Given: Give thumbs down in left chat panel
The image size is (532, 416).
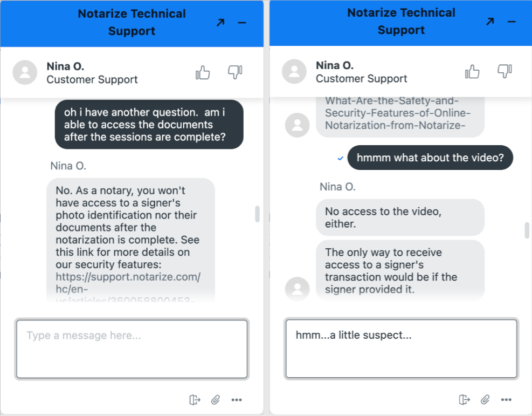Looking at the screenshot, I should [x=235, y=72].
